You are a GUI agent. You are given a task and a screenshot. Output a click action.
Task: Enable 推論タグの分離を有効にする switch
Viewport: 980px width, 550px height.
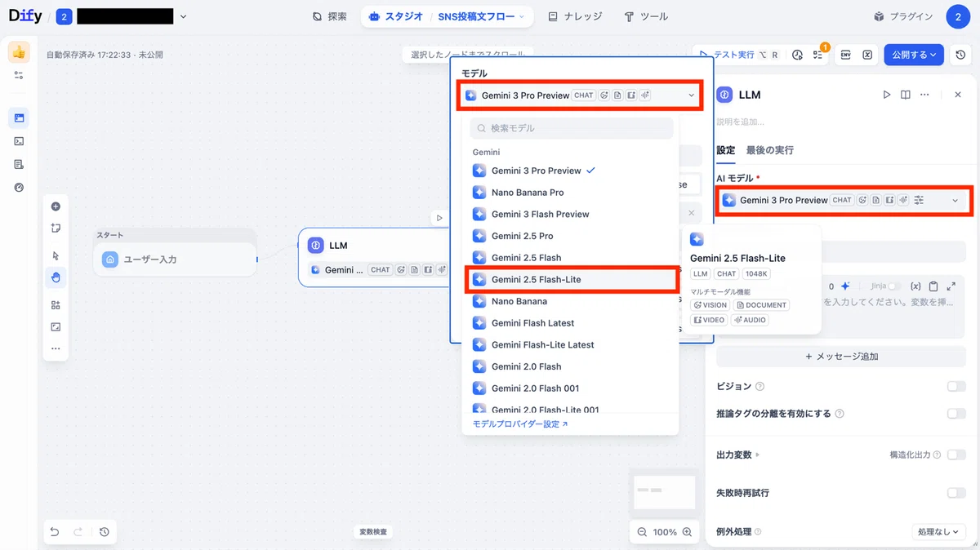click(955, 414)
